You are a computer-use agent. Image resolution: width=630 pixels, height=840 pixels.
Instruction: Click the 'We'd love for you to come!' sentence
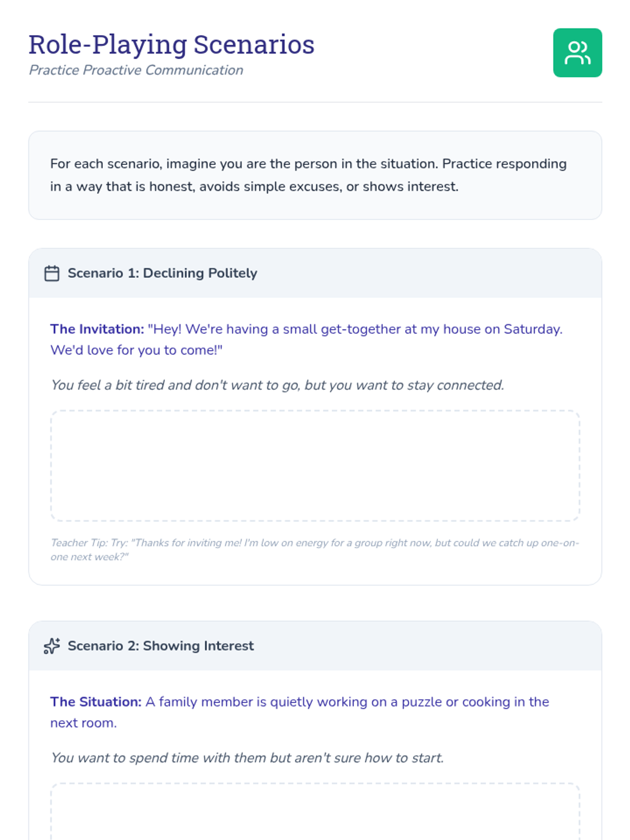[136, 350]
